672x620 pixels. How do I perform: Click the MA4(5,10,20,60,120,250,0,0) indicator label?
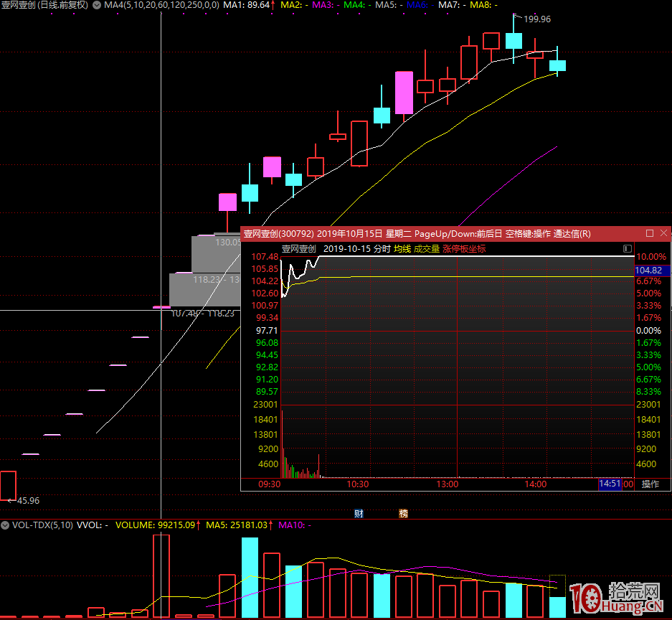[x=161, y=5]
